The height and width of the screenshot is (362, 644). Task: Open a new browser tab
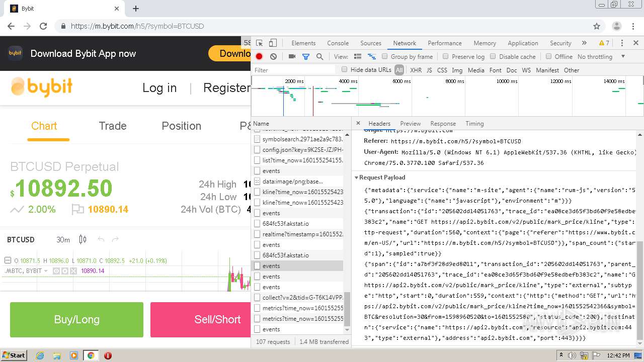tap(136, 9)
